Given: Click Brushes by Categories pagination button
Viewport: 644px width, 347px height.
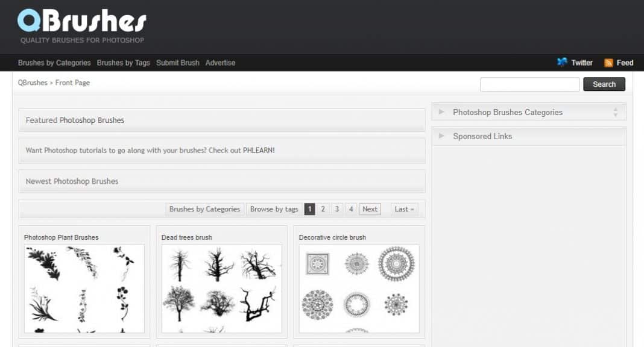Looking at the screenshot, I should [x=204, y=209].
